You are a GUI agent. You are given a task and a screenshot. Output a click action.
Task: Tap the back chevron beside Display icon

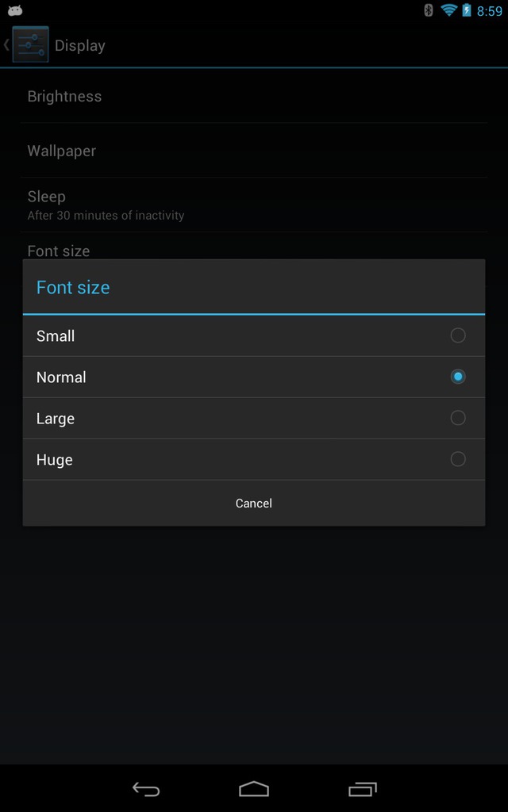[6, 44]
